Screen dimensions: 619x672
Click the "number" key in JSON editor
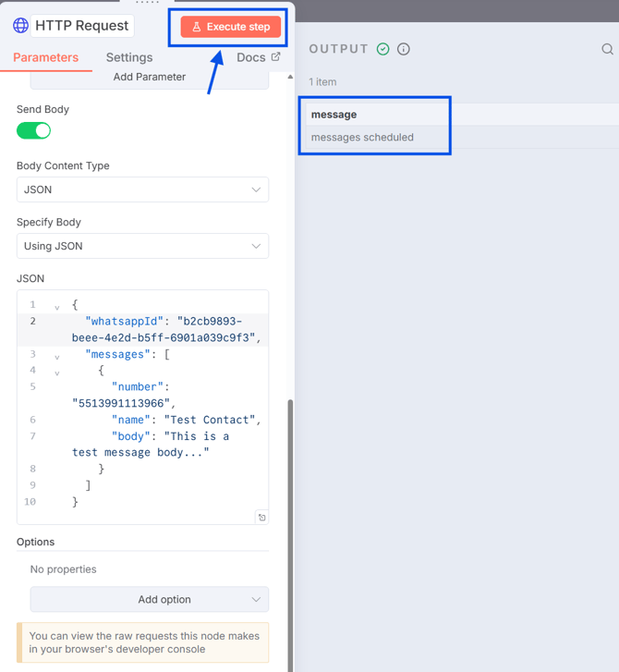[138, 386]
